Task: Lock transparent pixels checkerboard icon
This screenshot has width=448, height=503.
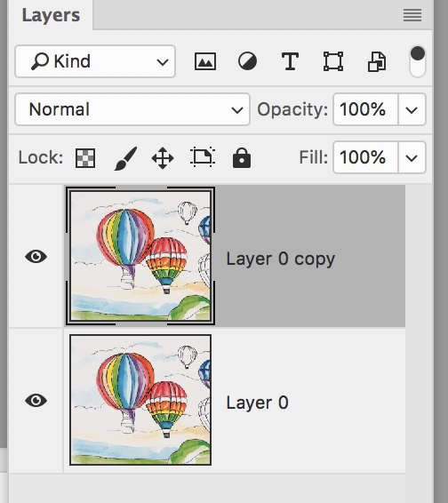Action: pos(85,158)
